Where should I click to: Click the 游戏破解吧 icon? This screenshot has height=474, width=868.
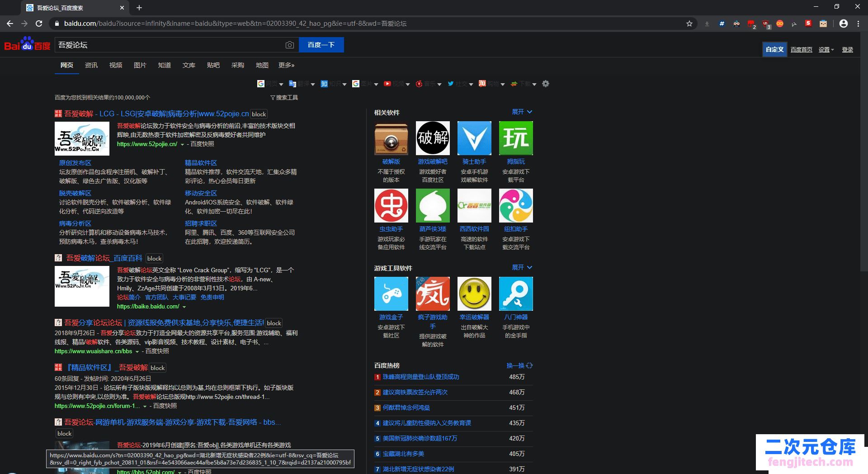433,138
